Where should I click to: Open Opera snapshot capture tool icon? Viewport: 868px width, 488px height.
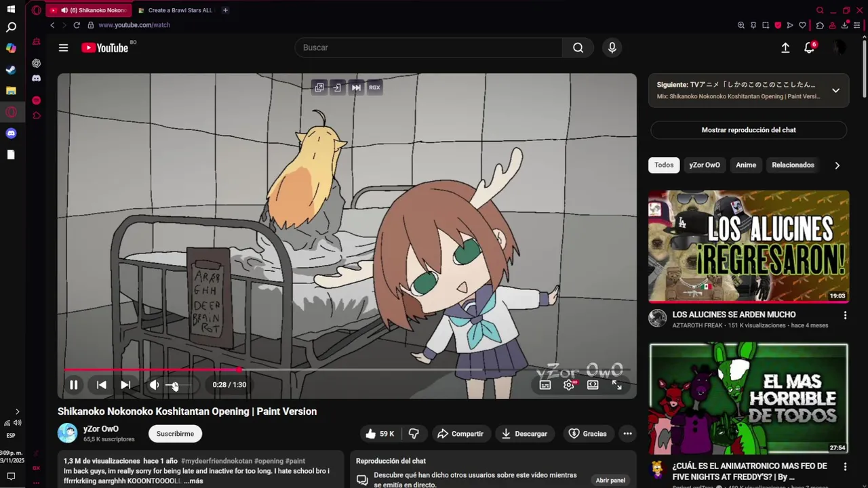(766, 25)
